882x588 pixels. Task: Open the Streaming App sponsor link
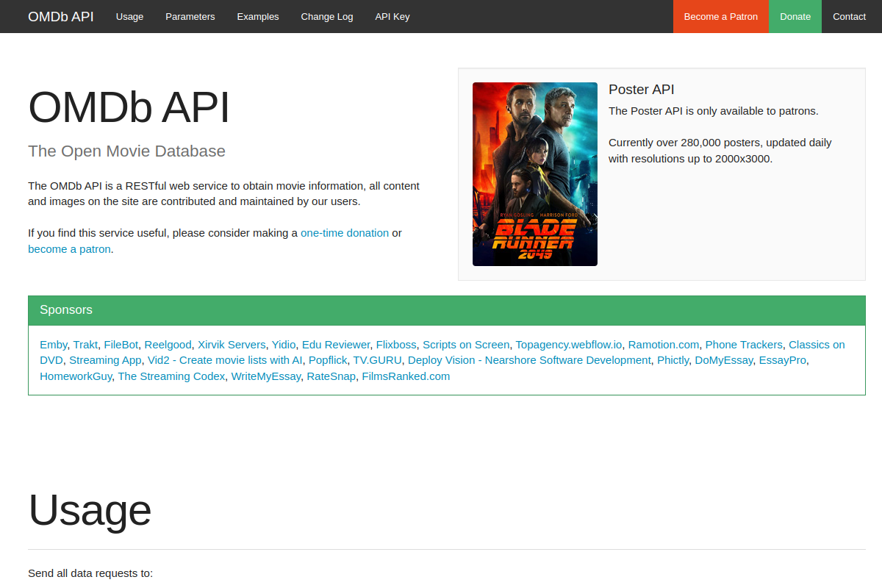tap(105, 360)
